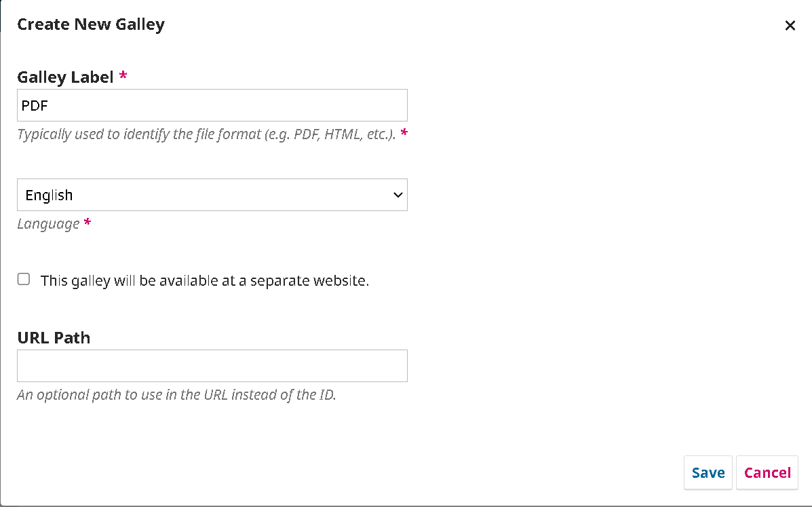The height and width of the screenshot is (507, 812).
Task: Click the chevron arrow on Language selector
Action: 398,195
